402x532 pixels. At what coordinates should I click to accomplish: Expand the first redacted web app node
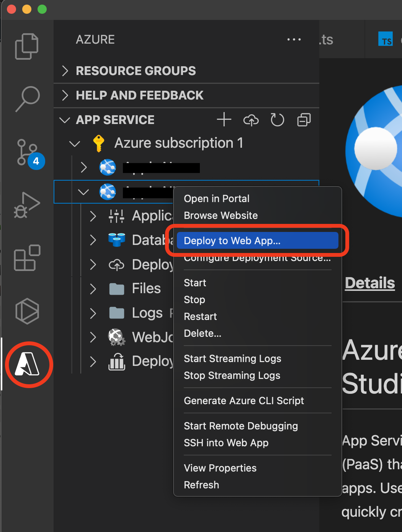84,167
